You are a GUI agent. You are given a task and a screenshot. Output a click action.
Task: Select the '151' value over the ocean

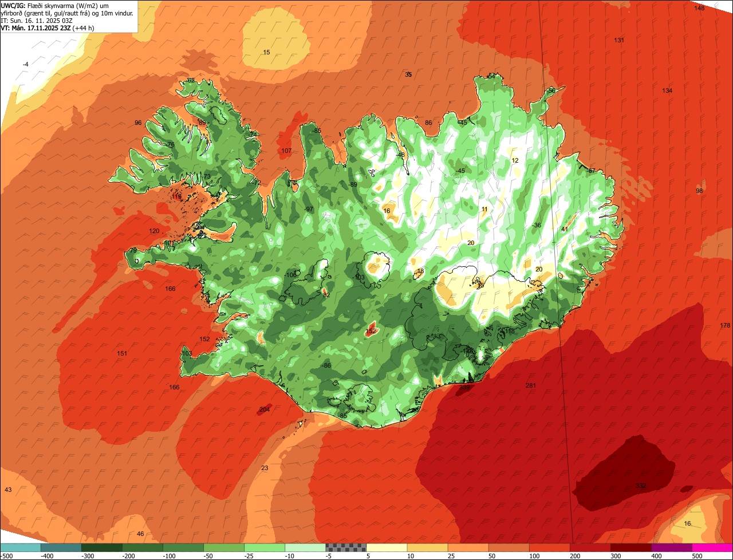click(x=122, y=353)
